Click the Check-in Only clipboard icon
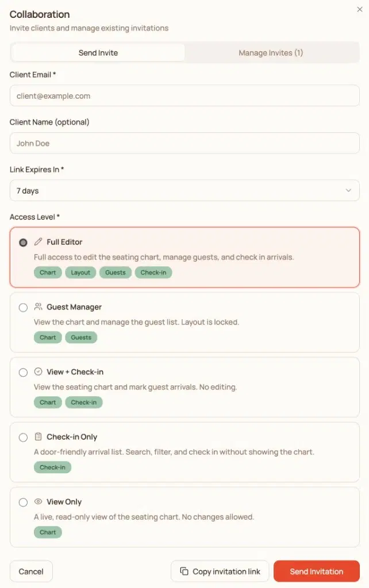Screen dimensions: 369x588 [39, 436]
